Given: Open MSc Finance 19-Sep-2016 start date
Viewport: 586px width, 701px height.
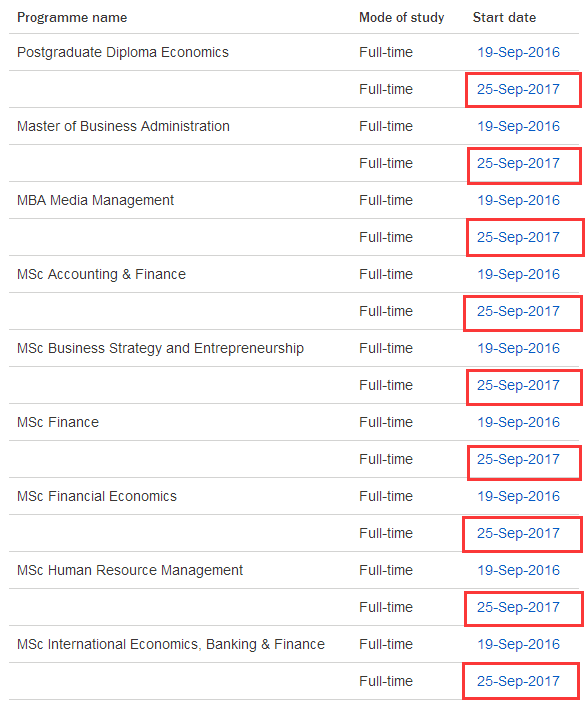Looking at the screenshot, I should click(519, 422).
